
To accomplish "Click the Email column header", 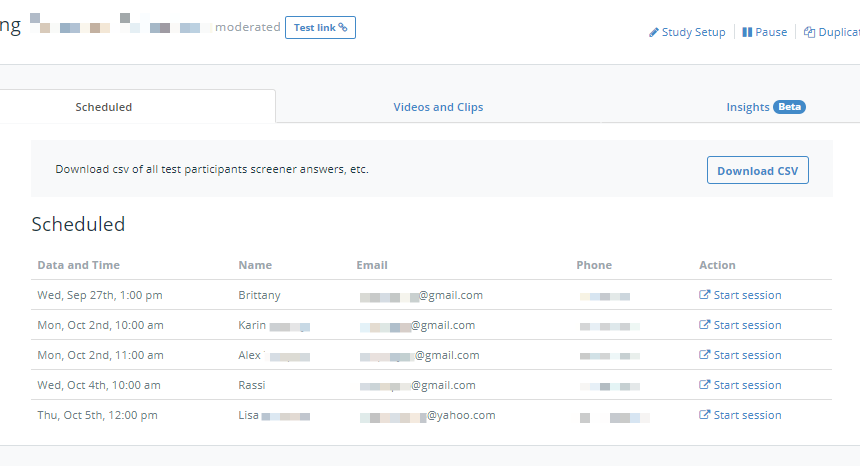I will (x=372, y=265).
